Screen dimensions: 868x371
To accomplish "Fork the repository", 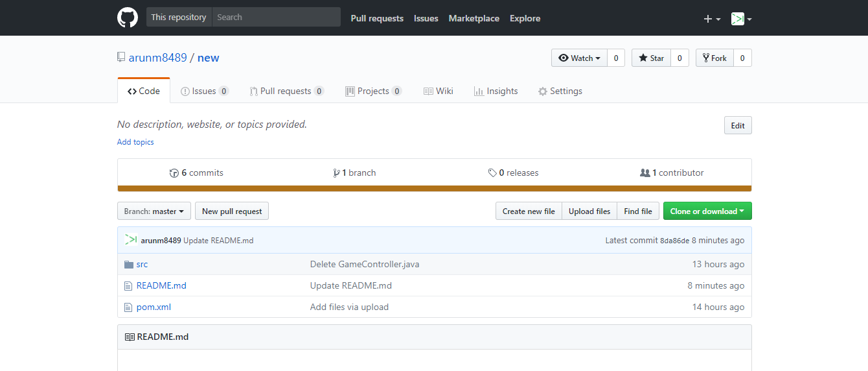I will [x=714, y=58].
